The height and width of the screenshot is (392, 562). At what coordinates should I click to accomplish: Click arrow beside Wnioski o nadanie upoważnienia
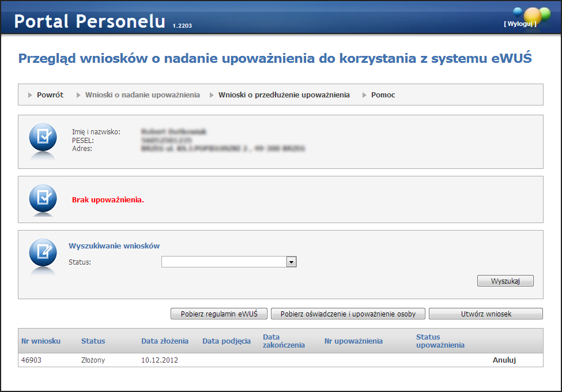point(79,95)
